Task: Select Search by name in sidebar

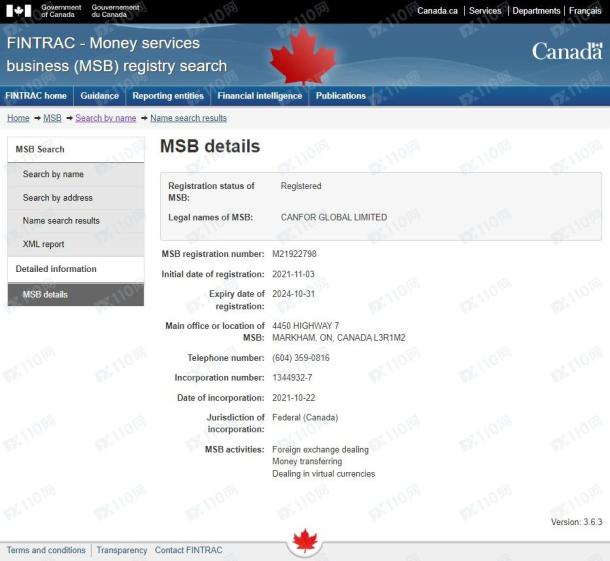Action: click(x=76, y=174)
